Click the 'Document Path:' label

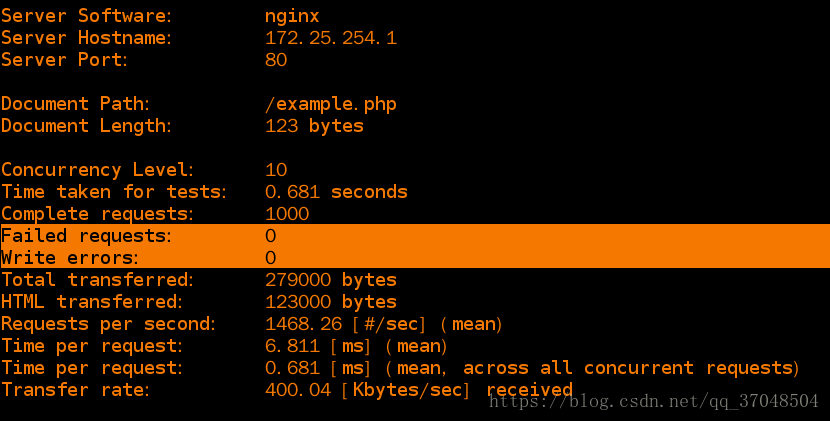(75, 104)
